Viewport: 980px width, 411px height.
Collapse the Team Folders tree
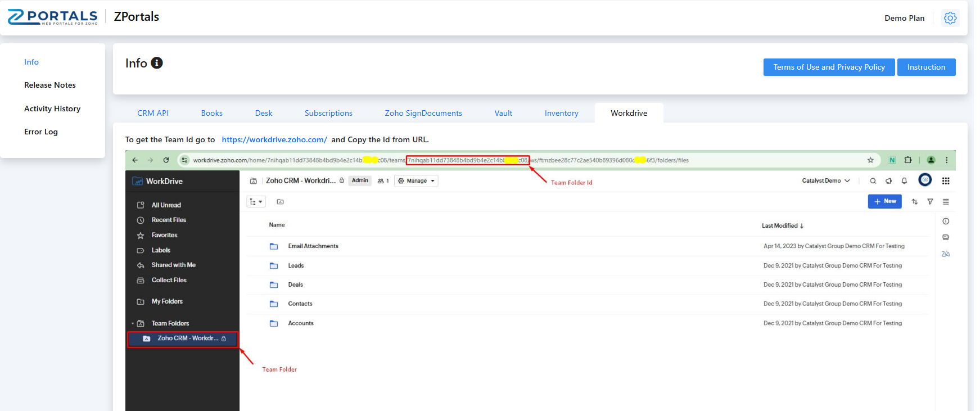point(133,323)
